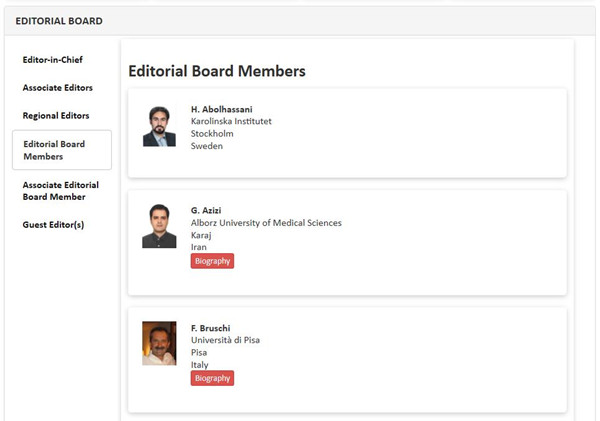Image resolution: width=600 pixels, height=421 pixels.
Task: Open G. Azizi's Biography button
Action: pyautogui.click(x=212, y=261)
